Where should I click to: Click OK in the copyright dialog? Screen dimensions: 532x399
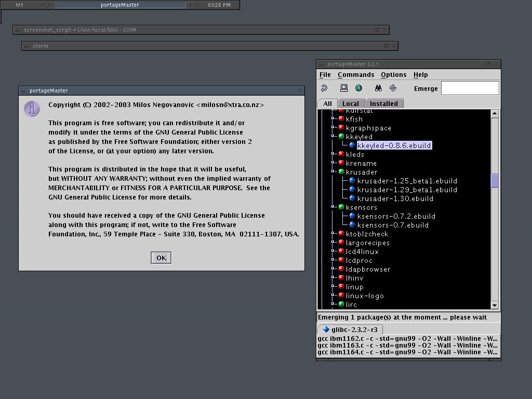point(161,258)
